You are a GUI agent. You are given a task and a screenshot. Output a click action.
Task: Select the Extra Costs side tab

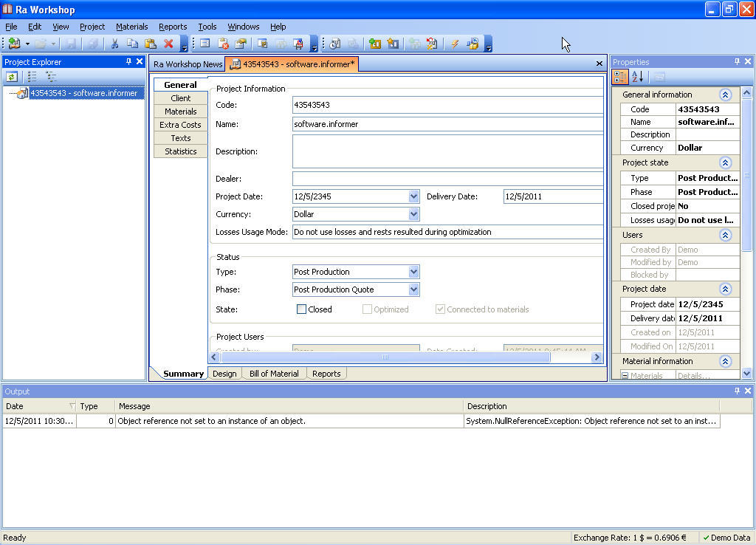click(x=180, y=125)
